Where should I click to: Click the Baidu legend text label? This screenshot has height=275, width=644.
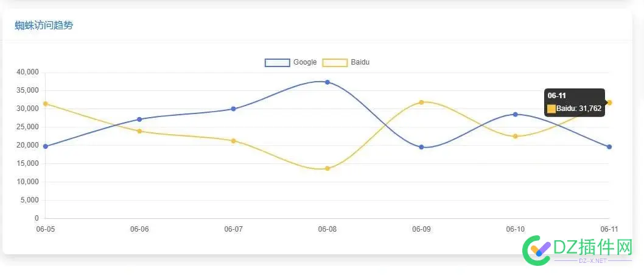[x=360, y=62]
